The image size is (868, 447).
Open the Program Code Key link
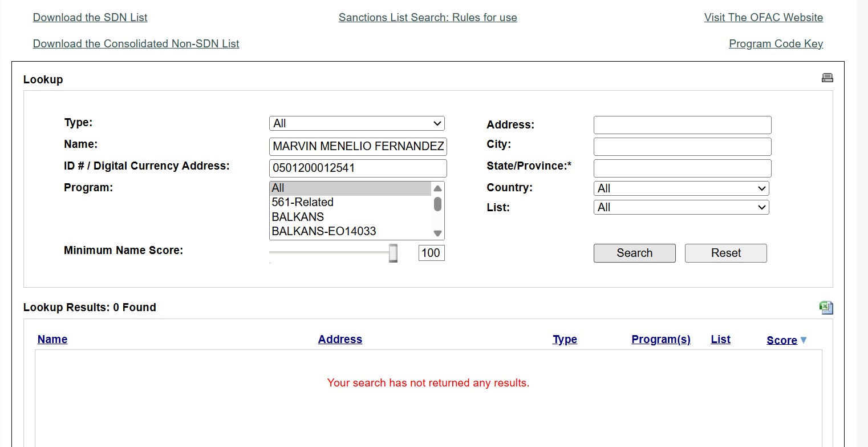coord(776,44)
